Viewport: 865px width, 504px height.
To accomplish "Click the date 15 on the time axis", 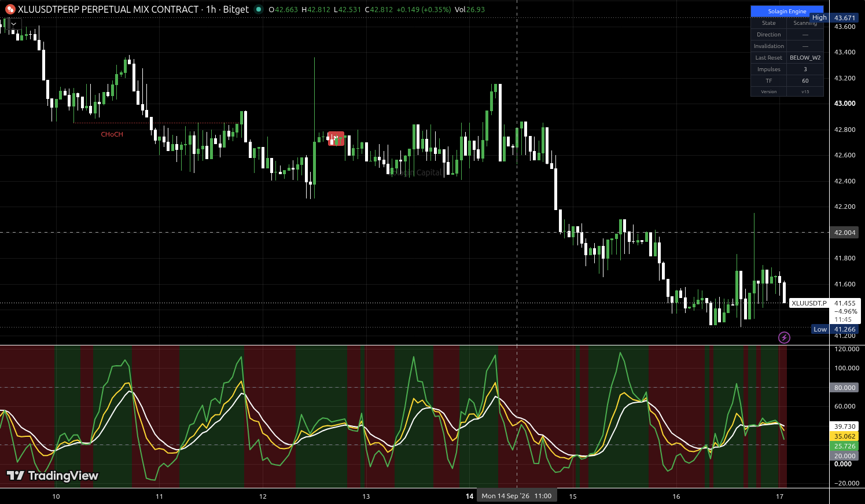I will [x=573, y=496].
